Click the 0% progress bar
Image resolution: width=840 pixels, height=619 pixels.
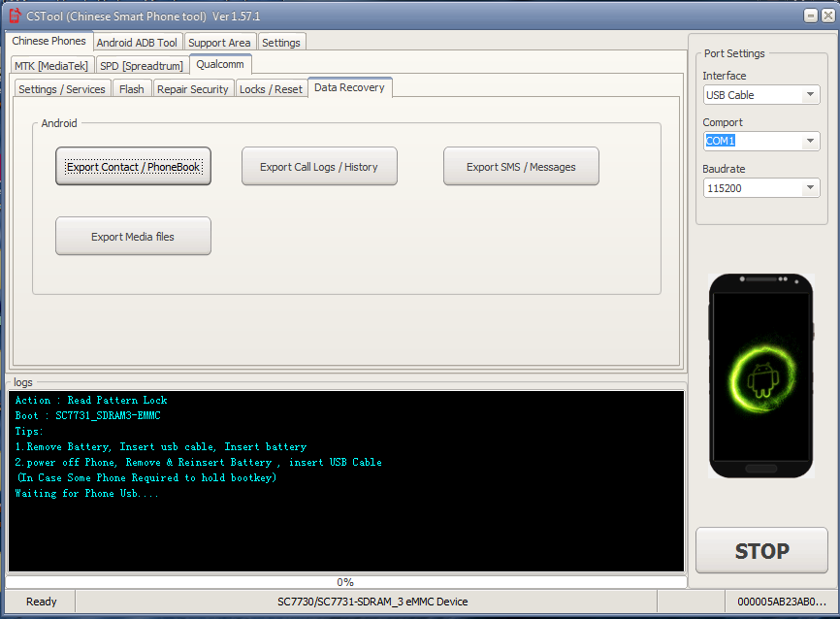coord(346,582)
